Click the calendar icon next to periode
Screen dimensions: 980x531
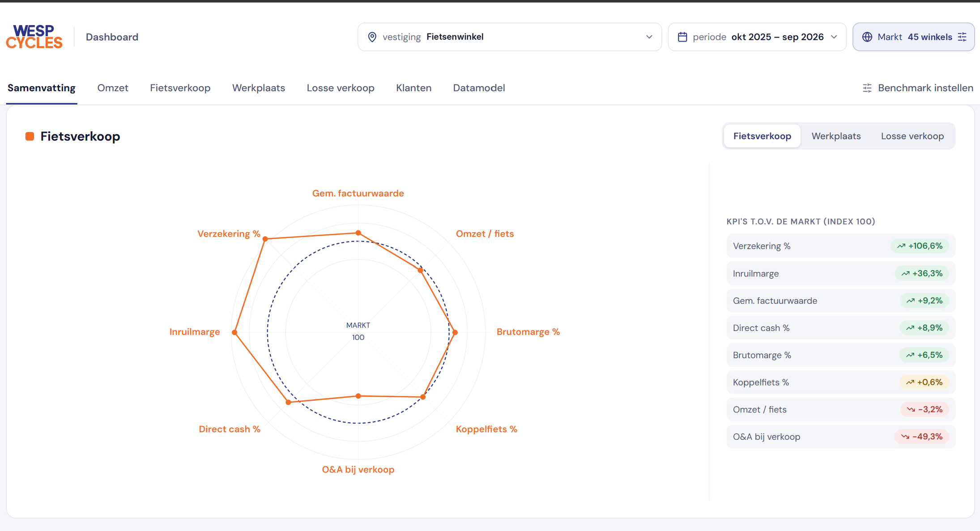tap(682, 37)
